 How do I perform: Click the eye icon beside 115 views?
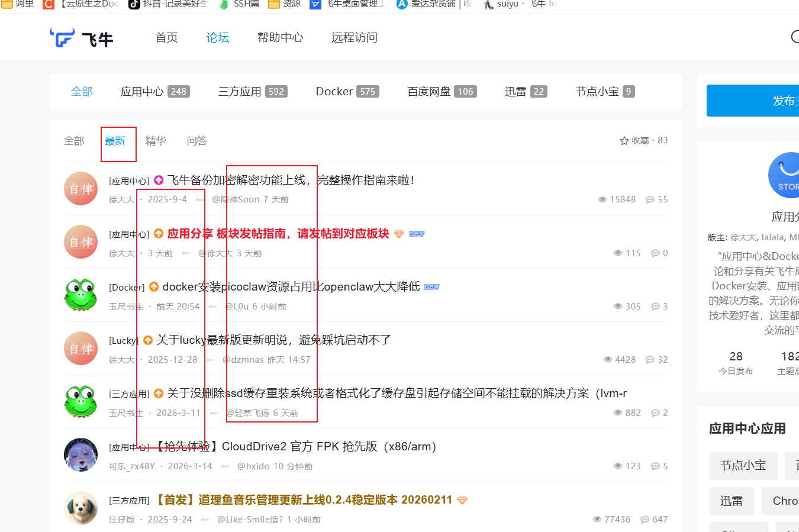click(x=618, y=253)
